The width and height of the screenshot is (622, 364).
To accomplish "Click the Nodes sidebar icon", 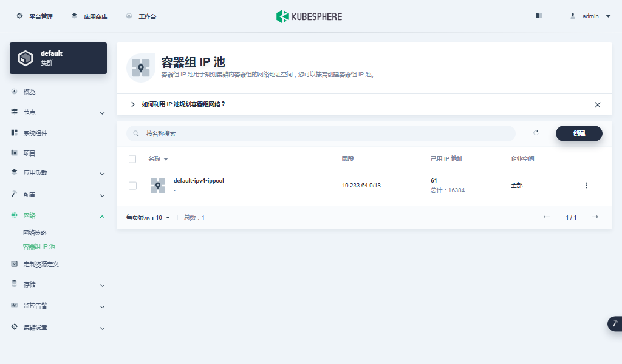I will click(x=15, y=112).
